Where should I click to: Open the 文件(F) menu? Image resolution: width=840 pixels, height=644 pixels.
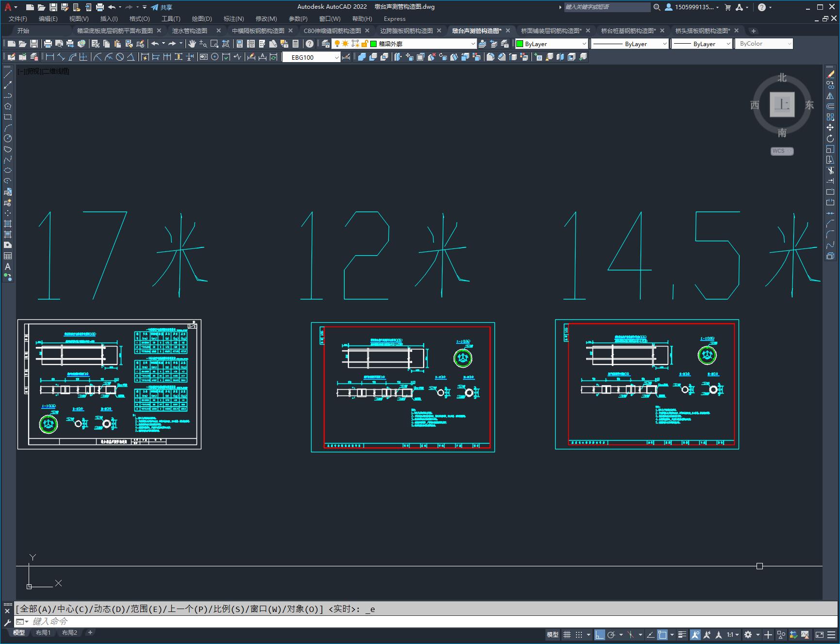18,19
